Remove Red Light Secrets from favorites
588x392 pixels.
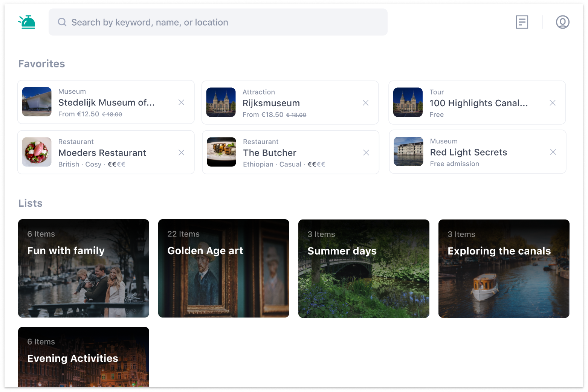click(553, 152)
